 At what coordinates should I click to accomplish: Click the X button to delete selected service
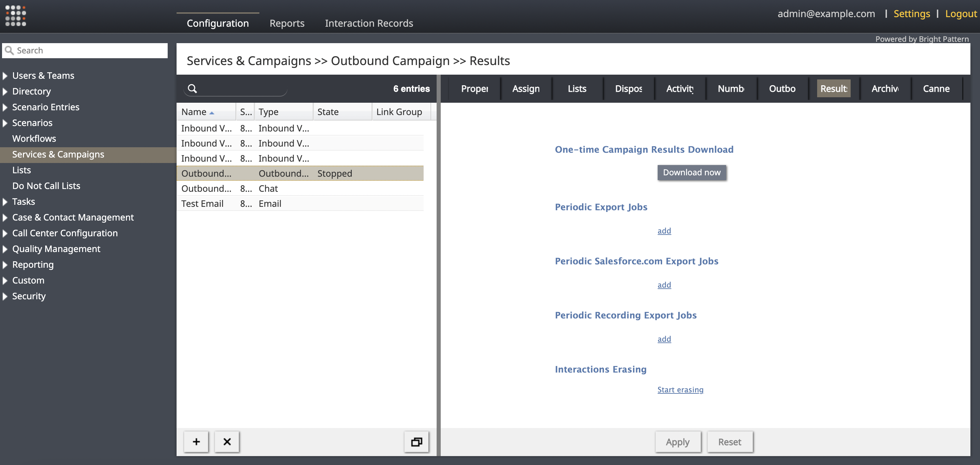(x=227, y=441)
